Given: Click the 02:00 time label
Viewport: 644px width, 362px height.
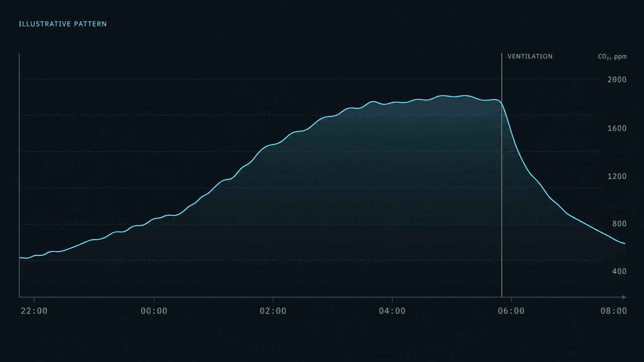Looking at the screenshot, I should pos(273,311).
